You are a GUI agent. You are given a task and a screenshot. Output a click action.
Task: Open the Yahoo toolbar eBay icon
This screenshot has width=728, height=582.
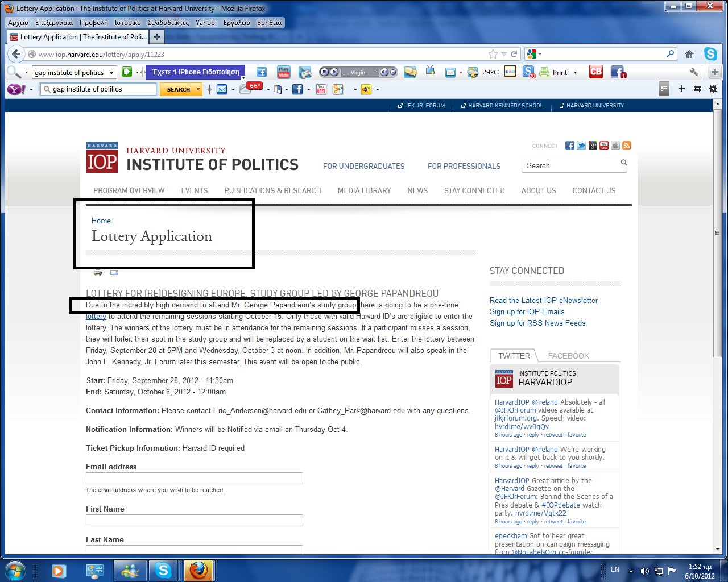[366, 89]
